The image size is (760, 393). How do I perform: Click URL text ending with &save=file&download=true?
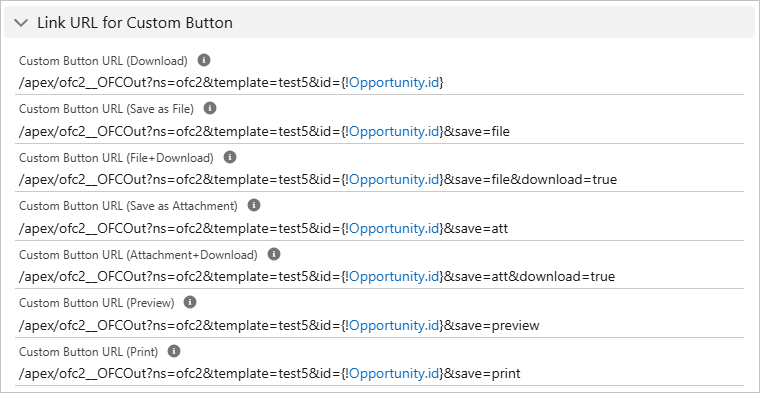click(318, 180)
